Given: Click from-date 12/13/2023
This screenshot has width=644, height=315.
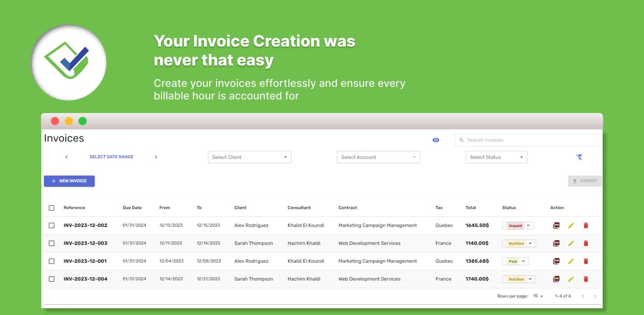Looking at the screenshot, I should (x=171, y=225).
